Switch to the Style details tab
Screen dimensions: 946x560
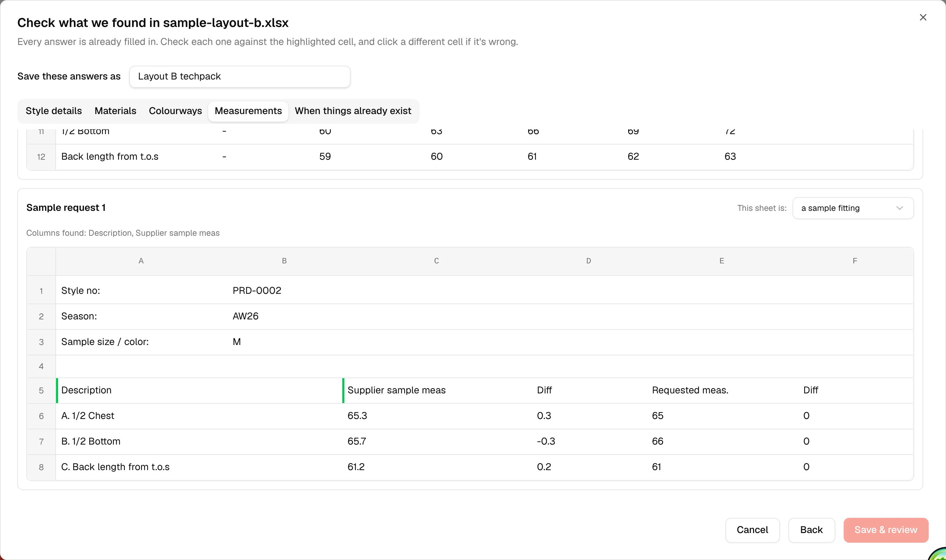(x=54, y=111)
